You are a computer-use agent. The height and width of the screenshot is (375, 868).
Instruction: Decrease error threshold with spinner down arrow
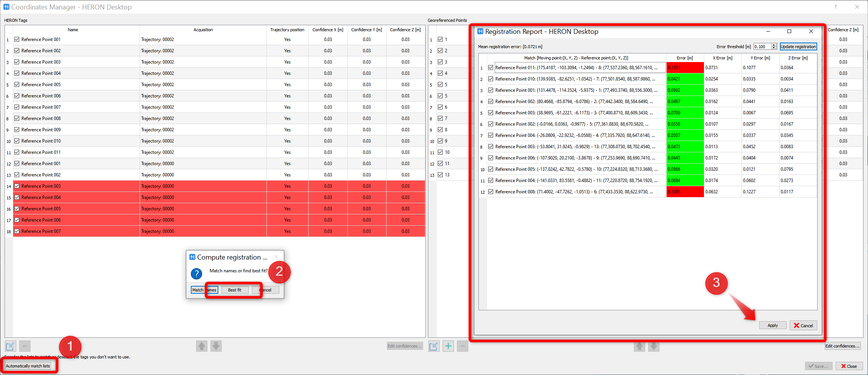[x=774, y=48]
